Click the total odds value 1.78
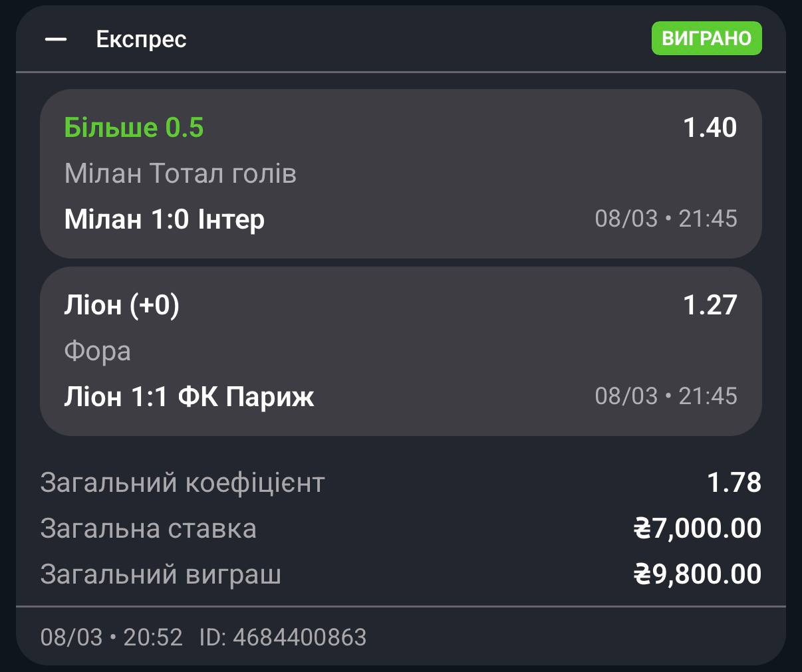The height and width of the screenshot is (672, 802). 734,483
